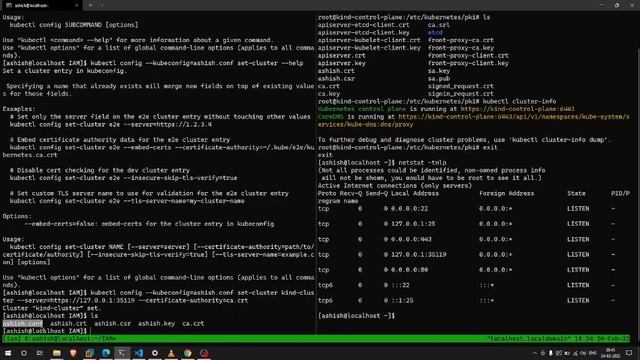The image size is (640, 360).
Task: Open Cortana search circle in taskbar
Action: [x=24, y=353]
